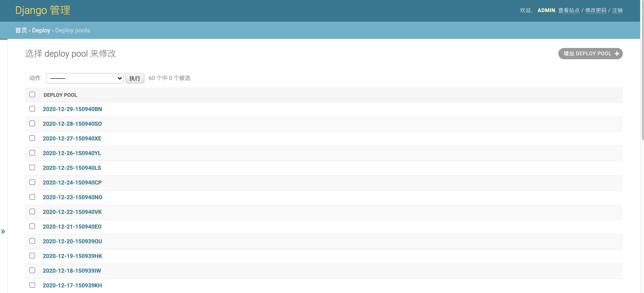Check the box for 2020-12-22-150940VK
Image resolution: width=644 pixels, height=293 pixels.
click(32, 212)
